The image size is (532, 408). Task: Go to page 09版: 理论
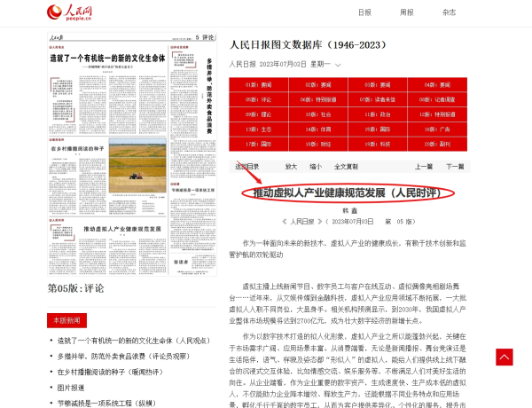pyautogui.click(x=259, y=114)
